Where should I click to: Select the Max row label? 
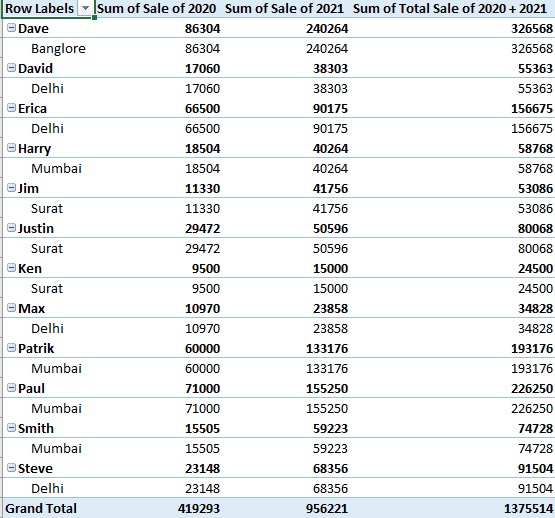point(32,308)
